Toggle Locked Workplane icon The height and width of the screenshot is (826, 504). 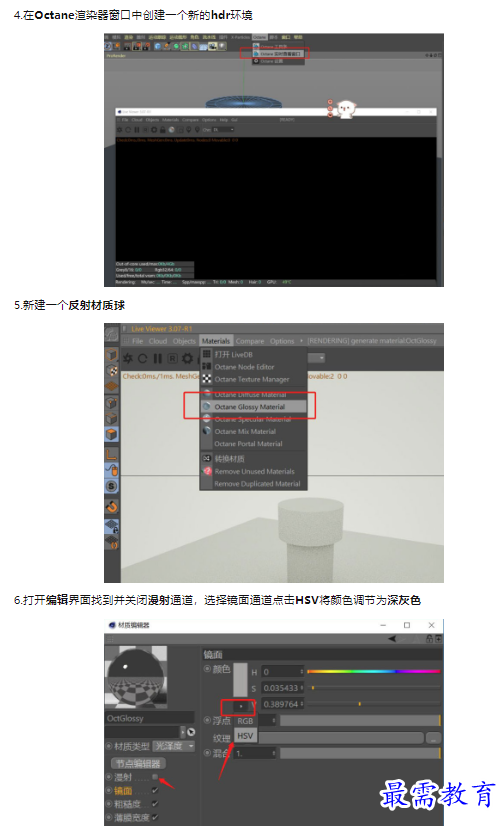click(x=112, y=525)
